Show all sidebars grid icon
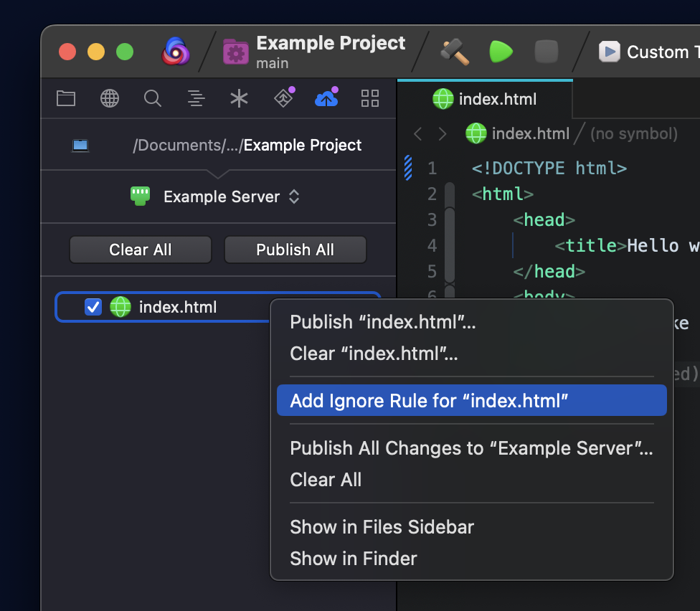The width and height of the screenshot is (700, 611). (370, 98)
